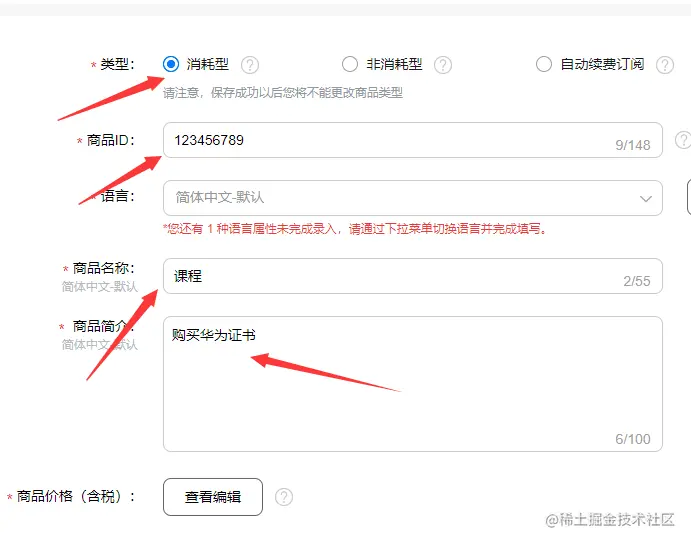Select the 非消耗型 radio button
The height and width of the screenshot is (544, 691).
point(350,64)
